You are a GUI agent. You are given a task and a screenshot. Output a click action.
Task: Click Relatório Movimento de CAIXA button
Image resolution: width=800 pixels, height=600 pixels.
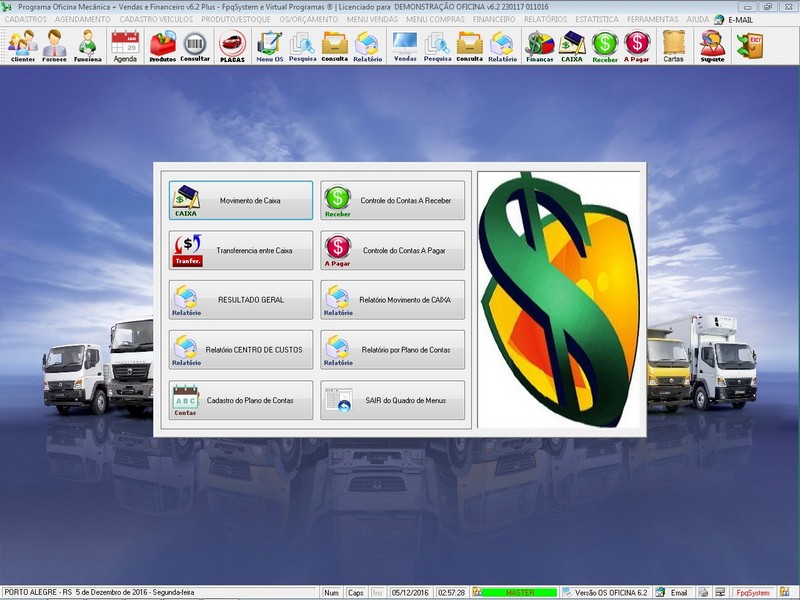tap(392, 299)
